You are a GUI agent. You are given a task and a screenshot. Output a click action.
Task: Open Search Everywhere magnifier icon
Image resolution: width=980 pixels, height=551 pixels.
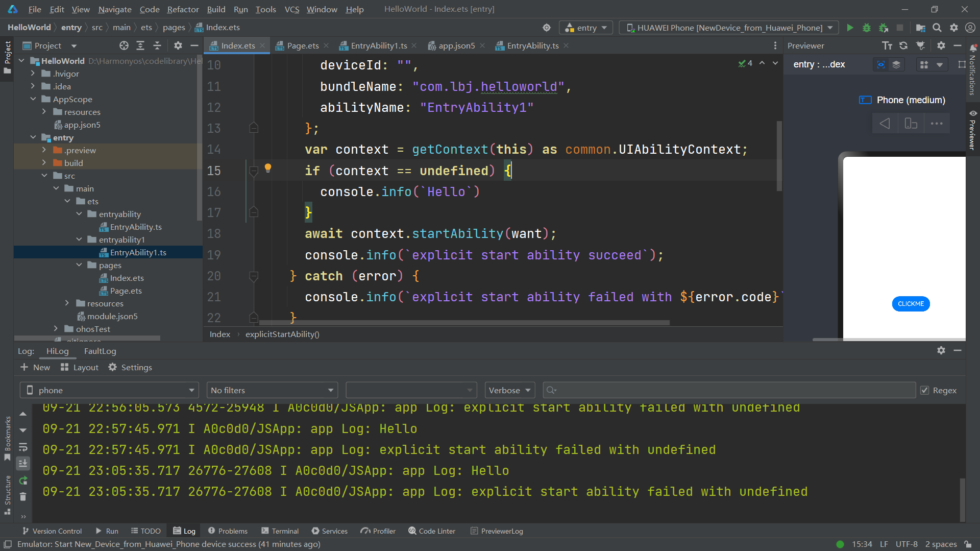click(x=937, y=28)
